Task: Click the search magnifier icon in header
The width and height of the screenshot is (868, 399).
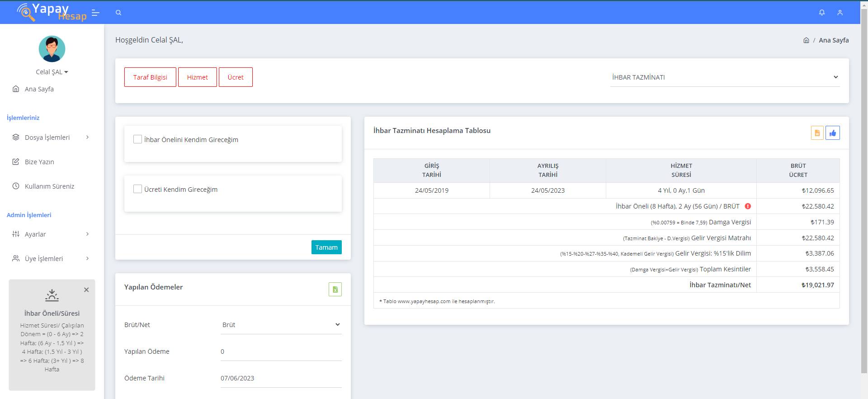Action: tap(118, 13)
